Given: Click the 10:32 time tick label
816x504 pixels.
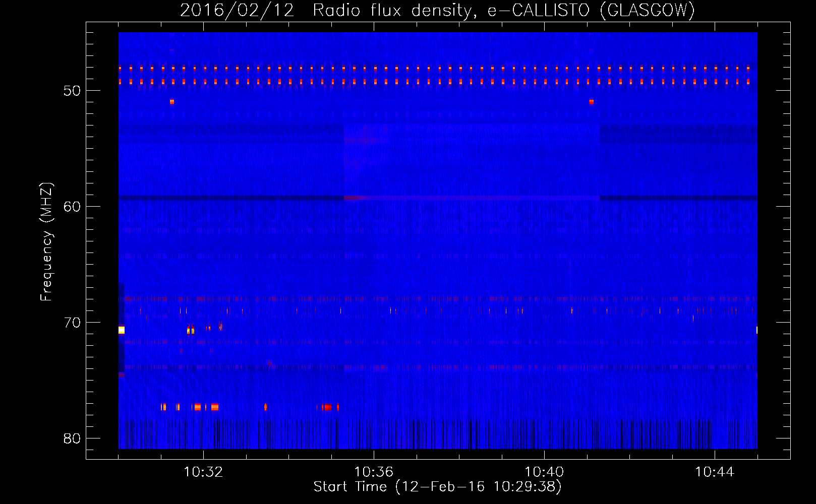Looking at the screenshot, I should coord(203,472).
